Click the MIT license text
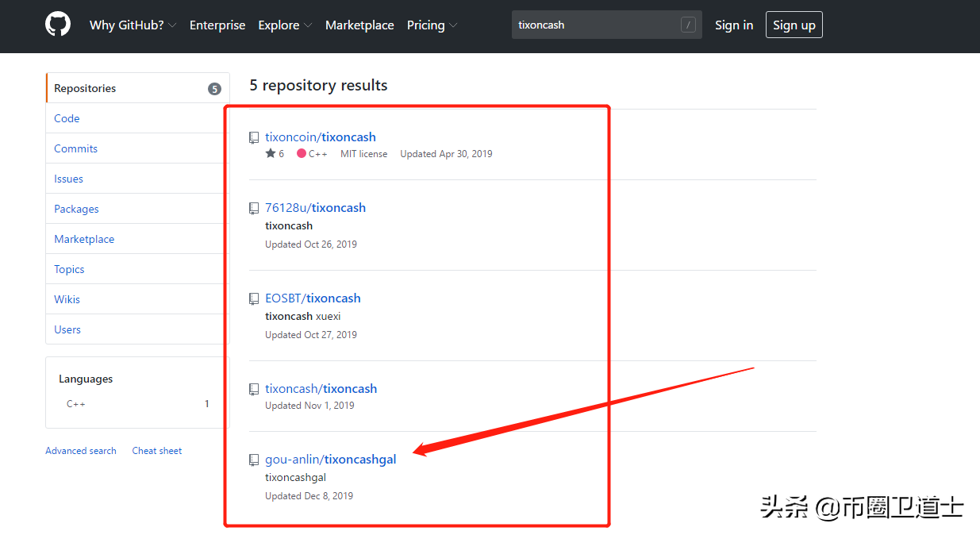 (364, 154)
